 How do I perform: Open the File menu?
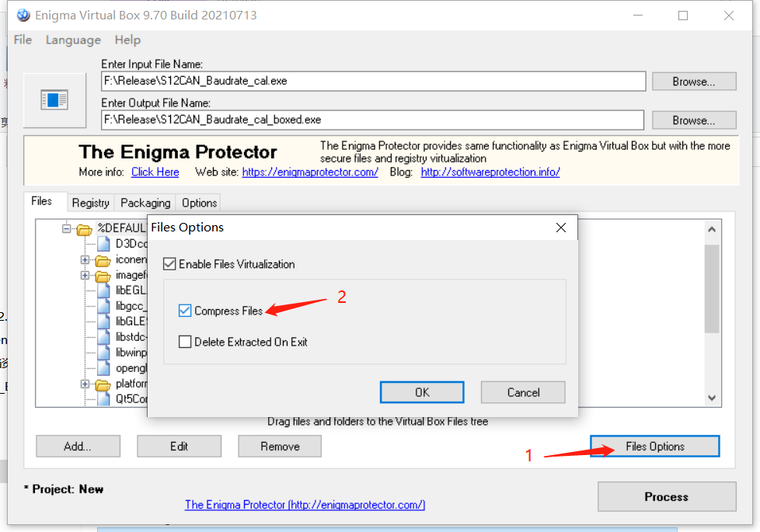coord(23,40)
